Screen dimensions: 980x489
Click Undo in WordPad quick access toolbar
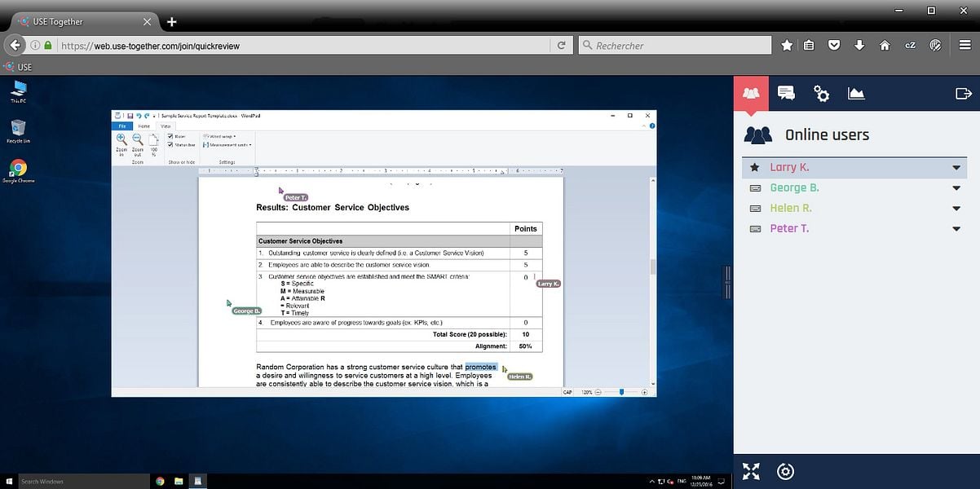pyautogui.click(x=139, y=116)
